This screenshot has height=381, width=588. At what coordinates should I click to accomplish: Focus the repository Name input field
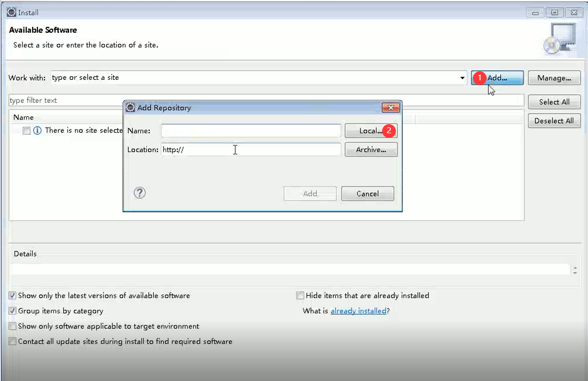pos(251,131)
